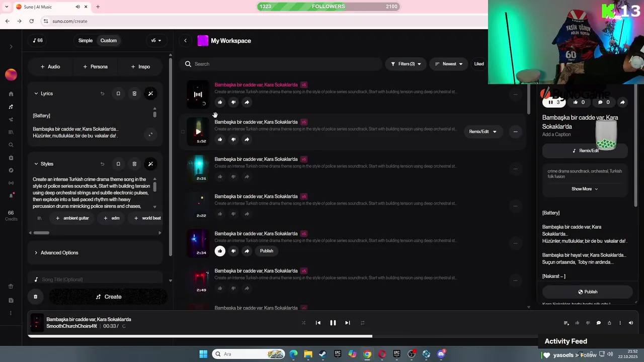The image size is (644, 362).
Task: Open the v5 model version dropdown
Action: pos(156,41)
